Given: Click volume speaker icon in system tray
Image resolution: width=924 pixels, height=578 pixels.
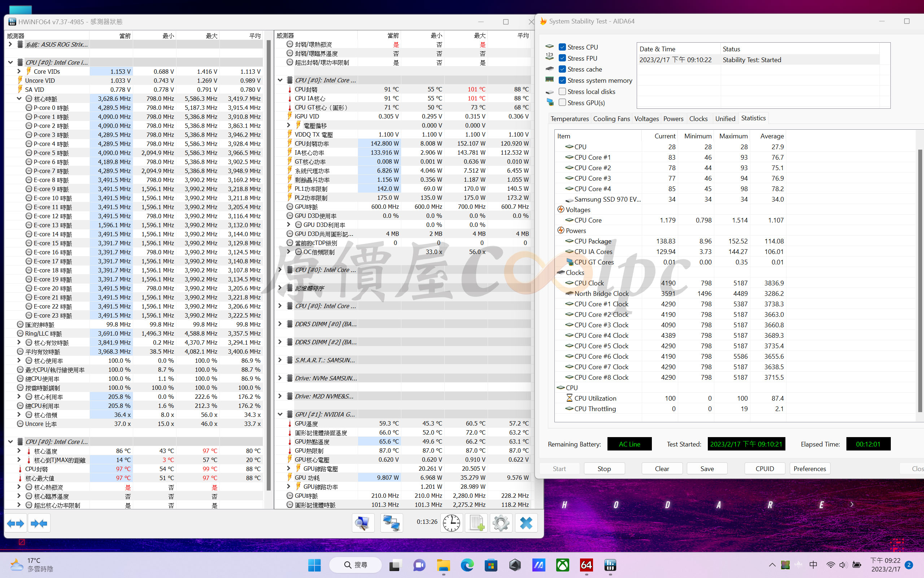Looking at the screenshot, I should coord(843,565).
